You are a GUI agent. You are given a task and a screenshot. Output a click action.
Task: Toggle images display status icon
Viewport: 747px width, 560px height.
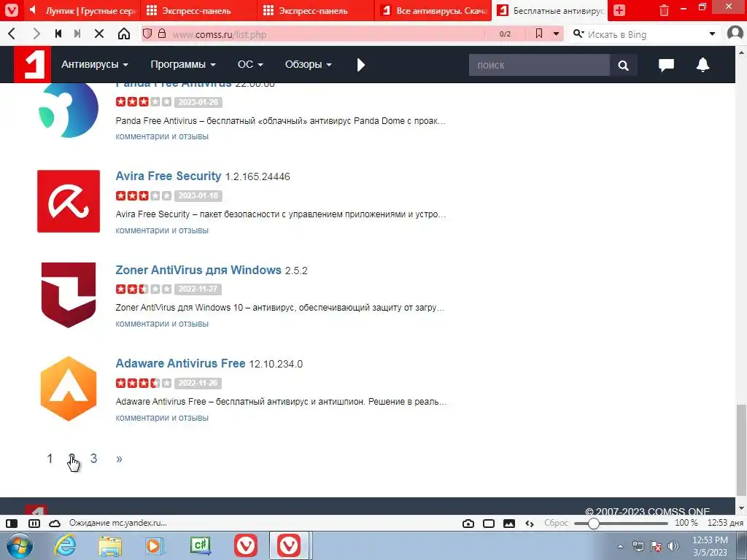508,524
